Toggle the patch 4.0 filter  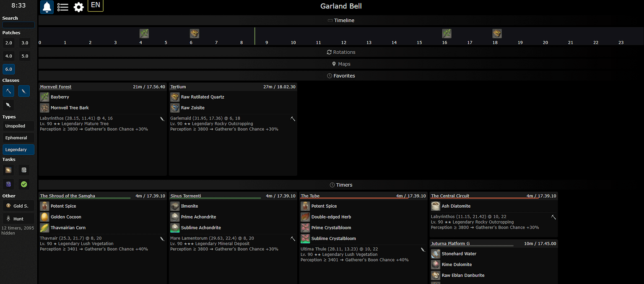tap(8, 56)
